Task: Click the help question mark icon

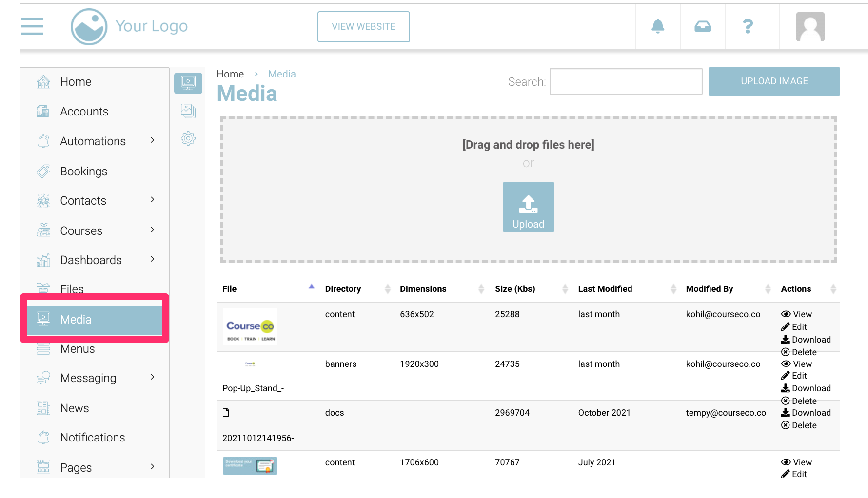Action: tap(748, 26)
